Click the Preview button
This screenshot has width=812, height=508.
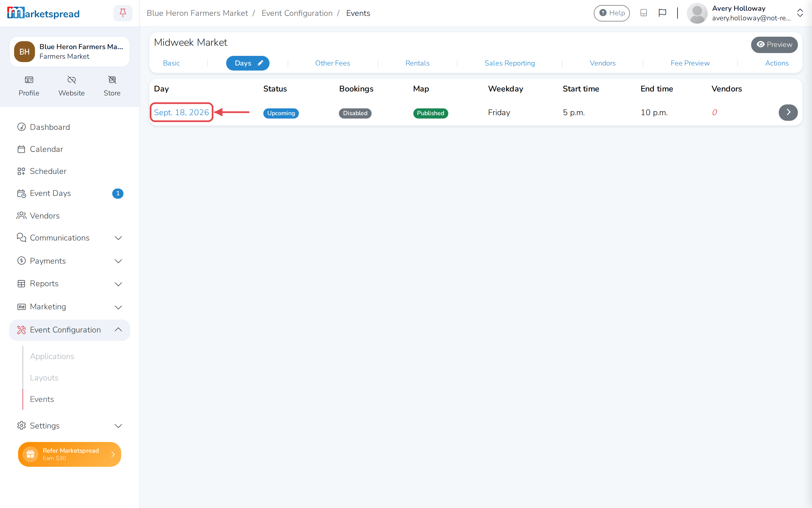774,45
